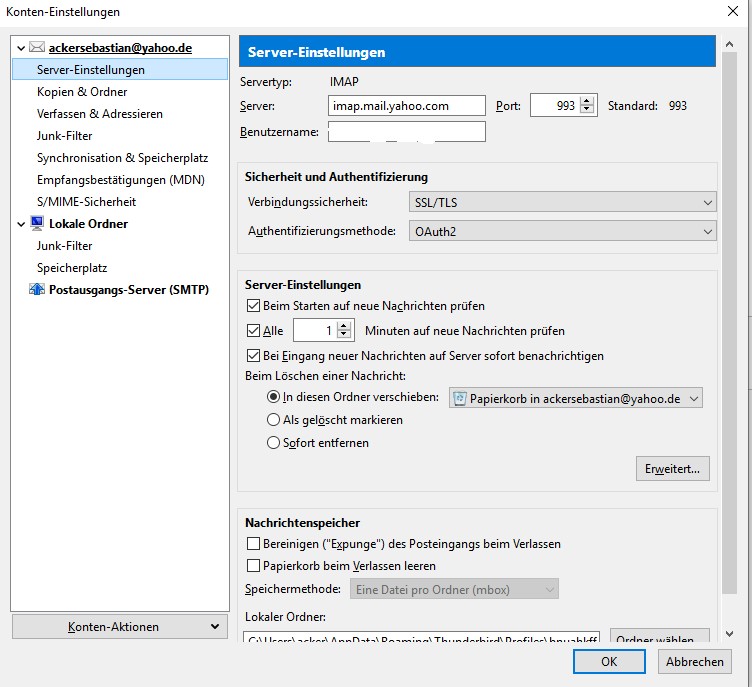The height and width of the screenshot is (687, 752).
Task: Open Server-Einstellungen in the sidebar
Action: point(120,70)
